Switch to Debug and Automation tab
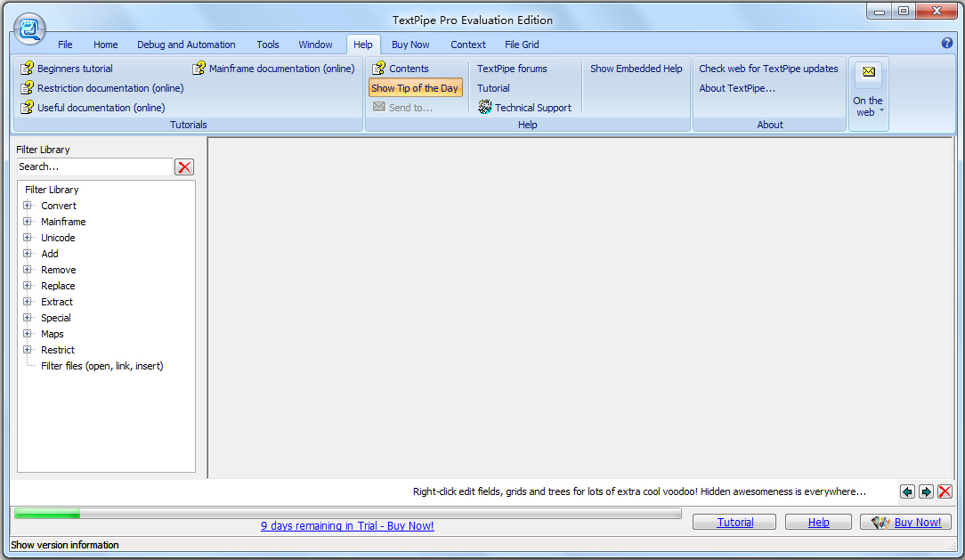The height and width of the screenshot is (560, 965). (186, 45)
